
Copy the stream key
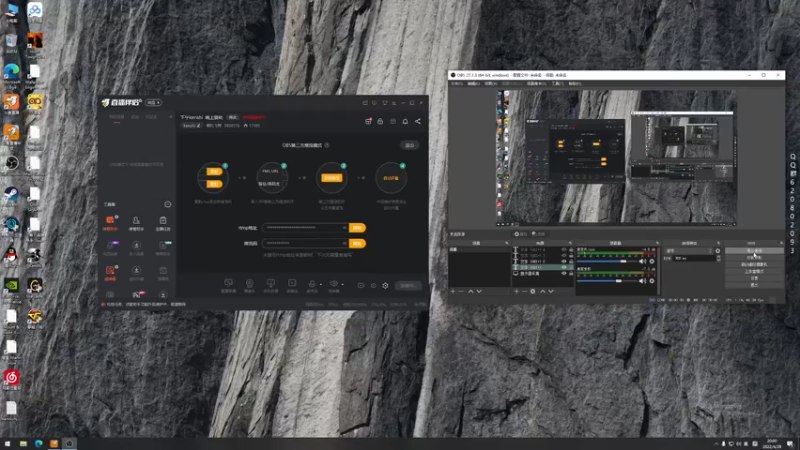357,243
